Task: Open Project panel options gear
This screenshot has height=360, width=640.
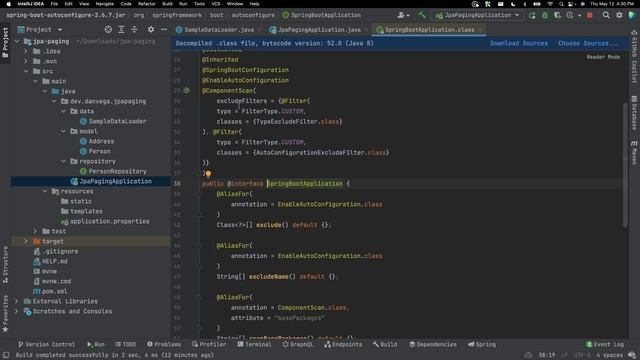Action: 151,29
